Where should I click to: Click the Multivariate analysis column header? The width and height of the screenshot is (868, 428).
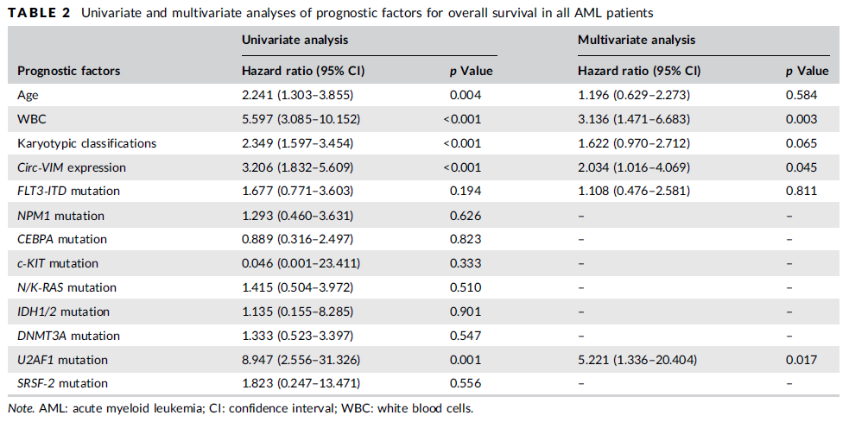(636, 40)
